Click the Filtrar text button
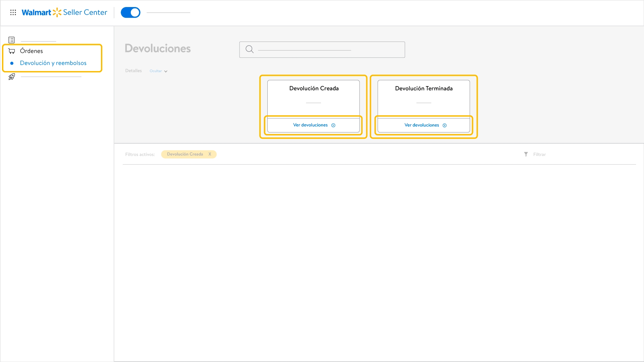The height and width of the screenshot is (362, 644). point(539,155)
